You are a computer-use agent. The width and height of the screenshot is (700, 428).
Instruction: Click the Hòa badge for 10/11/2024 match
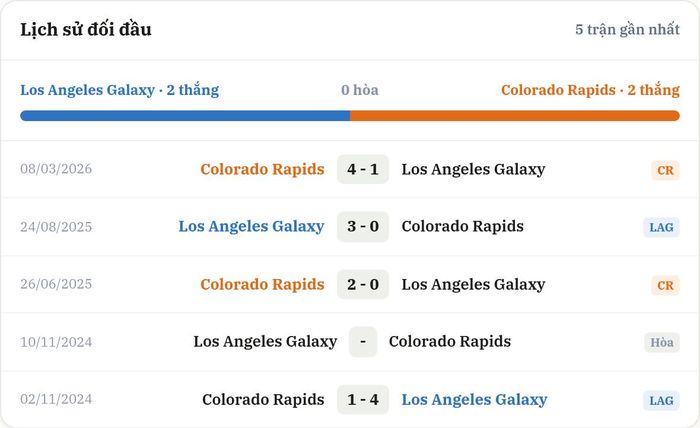point(662,342)
